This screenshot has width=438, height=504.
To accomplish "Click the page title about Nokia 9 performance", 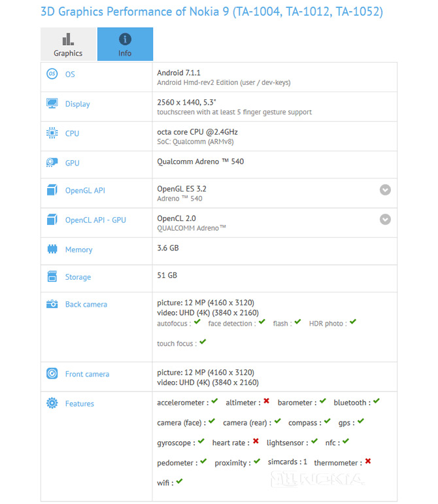I will (212, 12).
